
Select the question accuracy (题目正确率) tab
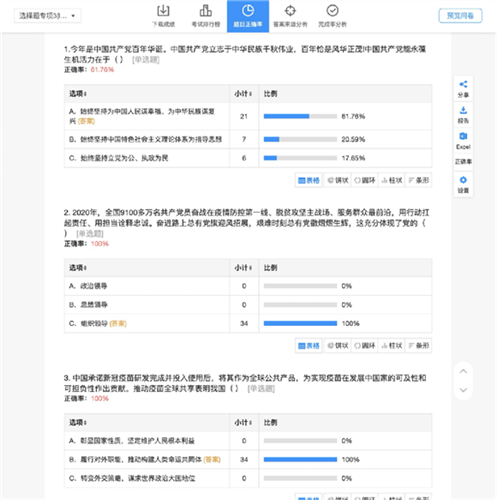248,16
